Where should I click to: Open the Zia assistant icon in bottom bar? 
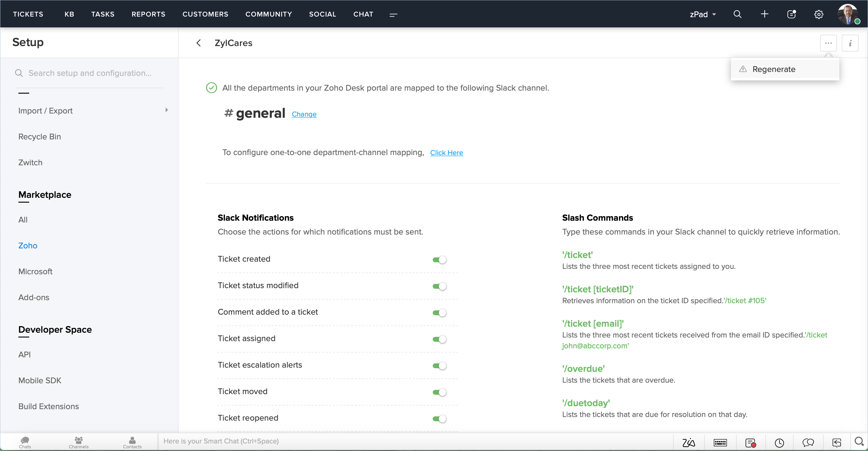coord(688,442)
